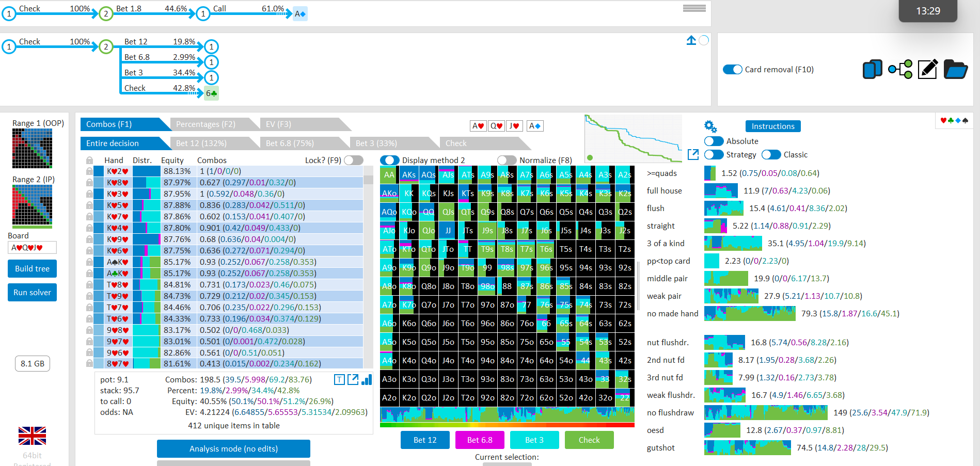Open the Instructions button
Viewport: 980px width, 466px height.
pos(773,126)
